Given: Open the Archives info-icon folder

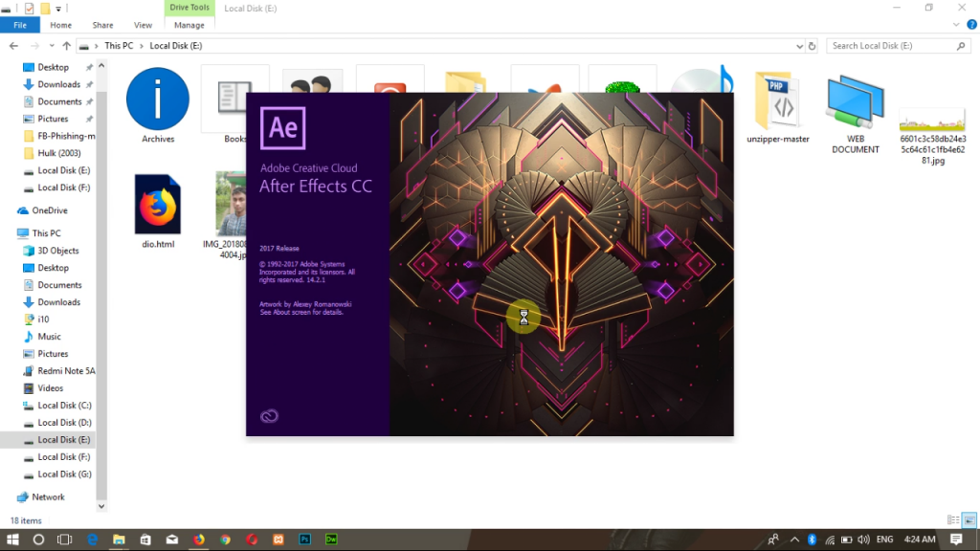Looking at the screenshot, I should tap(158, 105).
